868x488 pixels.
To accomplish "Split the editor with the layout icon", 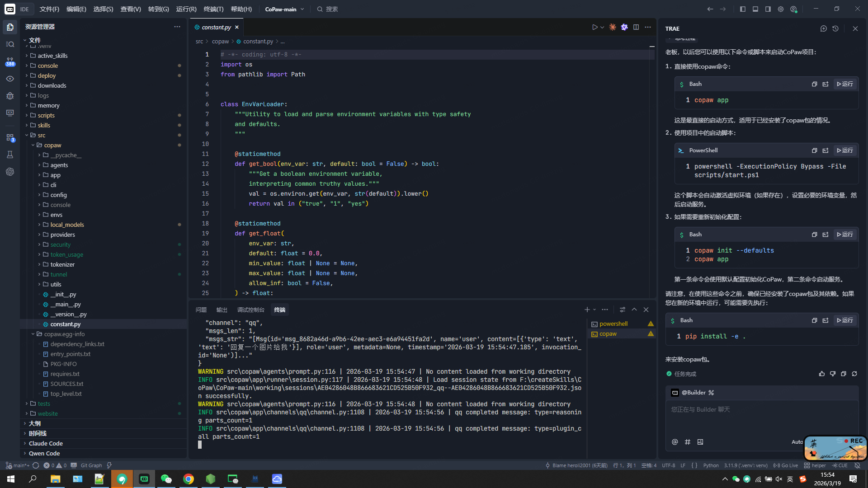I will pos(636,27).
